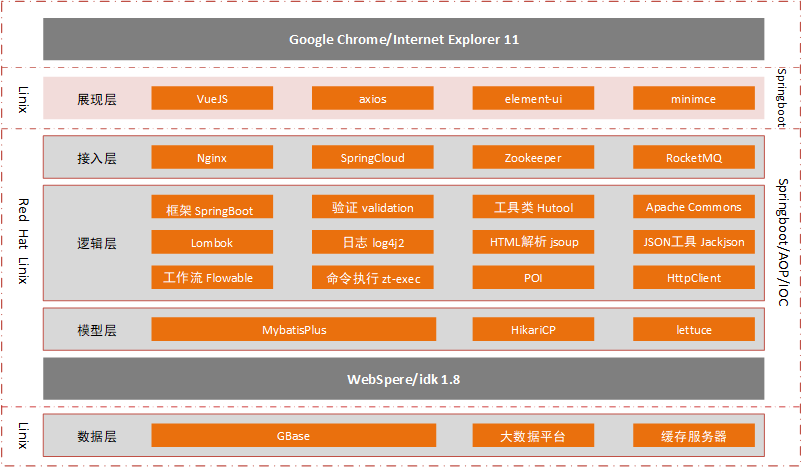
Task: Click the Apache Commons box
Action: (x=694, y=207)
